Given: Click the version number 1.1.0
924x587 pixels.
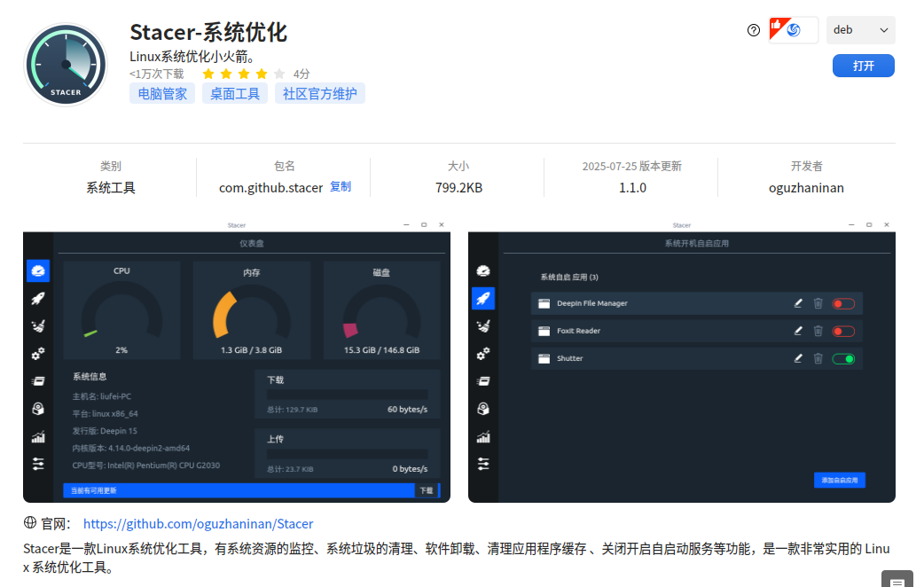Looking at the screenshot, I should (x=632, y=188).
